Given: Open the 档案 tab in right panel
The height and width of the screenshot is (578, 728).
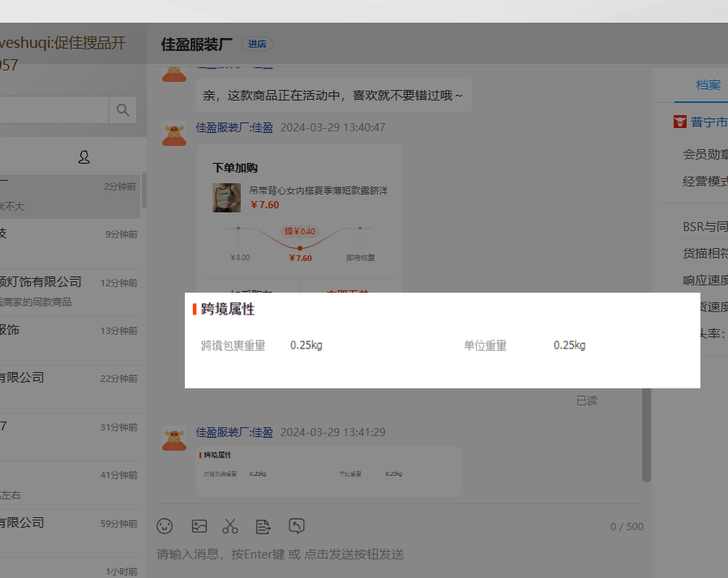Looking at the screenshot, I should click(x=708, y=85).
